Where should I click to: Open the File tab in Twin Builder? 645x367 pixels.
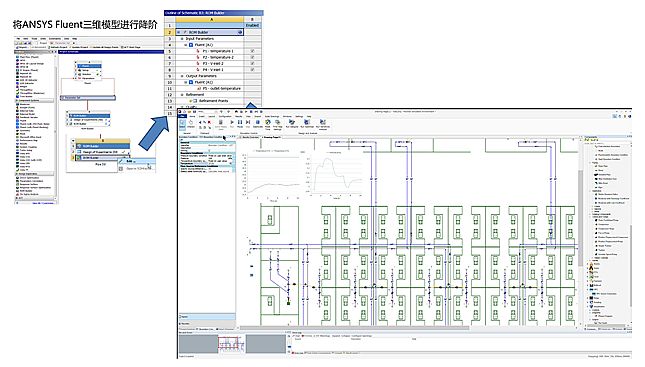tap(182, 116)
